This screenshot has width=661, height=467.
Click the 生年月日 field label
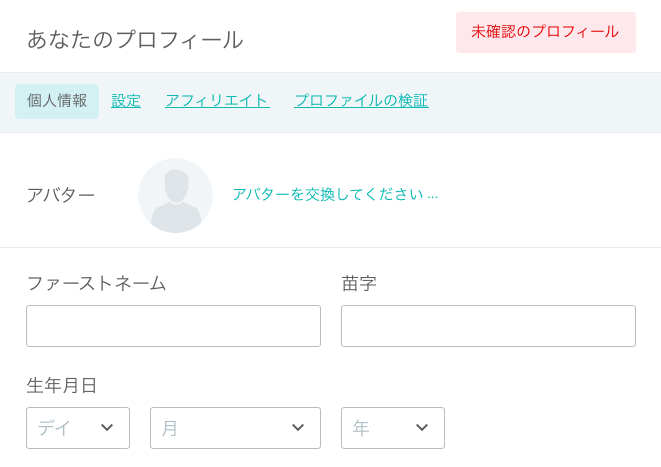(62, 385)
